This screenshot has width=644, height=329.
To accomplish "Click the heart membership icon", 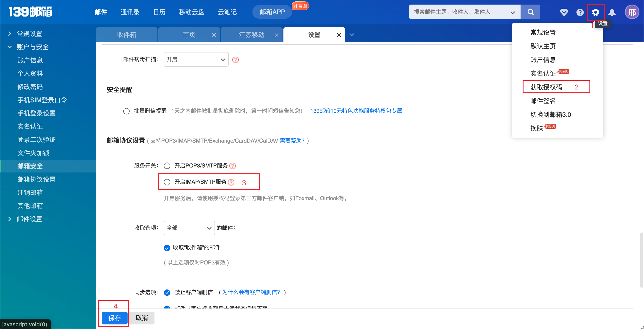I will (x=564, y=12).
